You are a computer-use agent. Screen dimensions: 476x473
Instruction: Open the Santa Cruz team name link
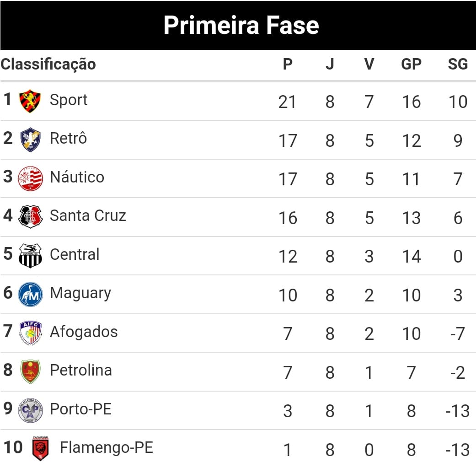coord(88,215)
